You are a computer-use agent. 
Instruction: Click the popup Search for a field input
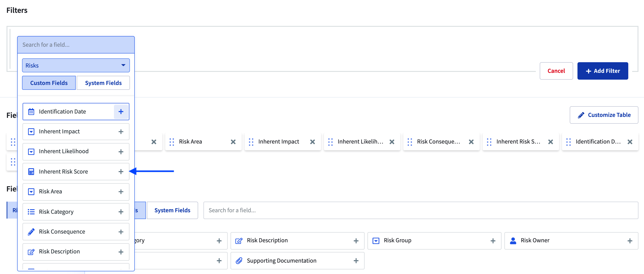click(76, 45)
